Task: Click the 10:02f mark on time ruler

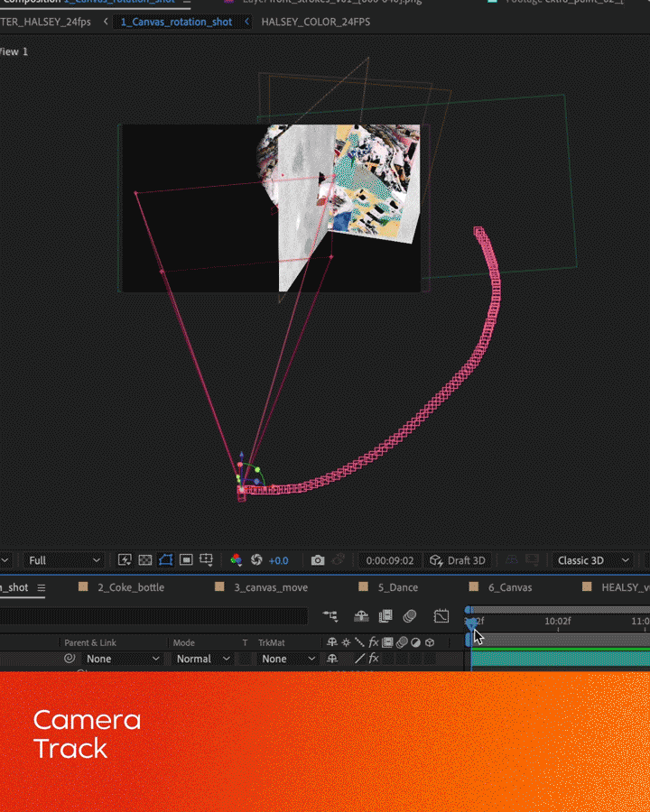Action: point(558,621)
